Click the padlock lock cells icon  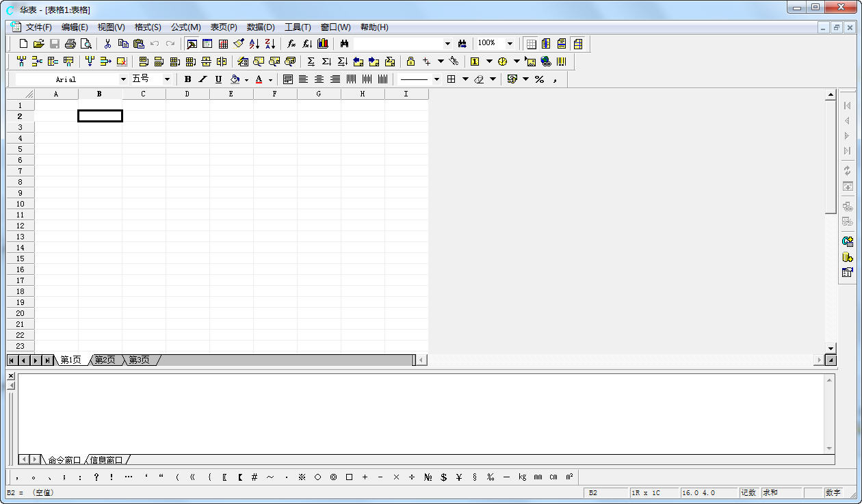click(x=410, y=62)
